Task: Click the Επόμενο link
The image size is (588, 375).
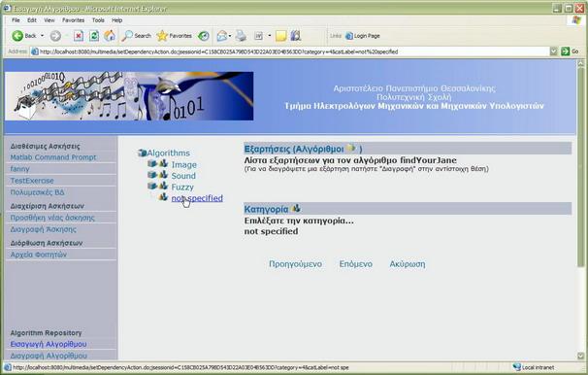Action: [356, 264]
